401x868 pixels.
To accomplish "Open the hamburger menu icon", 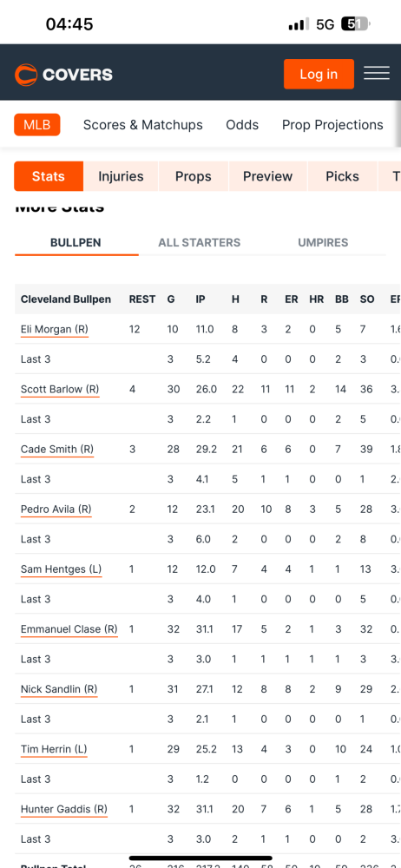I will tap(377, 73).
